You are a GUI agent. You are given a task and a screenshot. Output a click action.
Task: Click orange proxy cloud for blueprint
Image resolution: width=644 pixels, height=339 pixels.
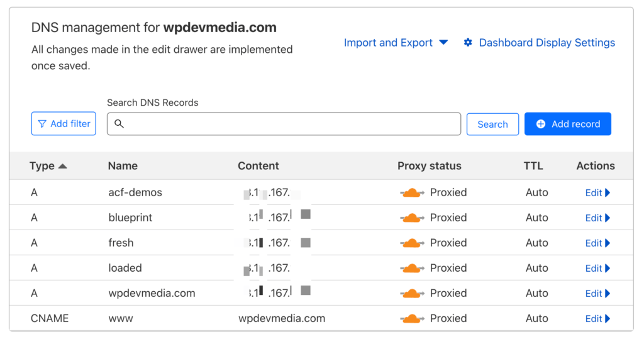click(x=412, y=218)
